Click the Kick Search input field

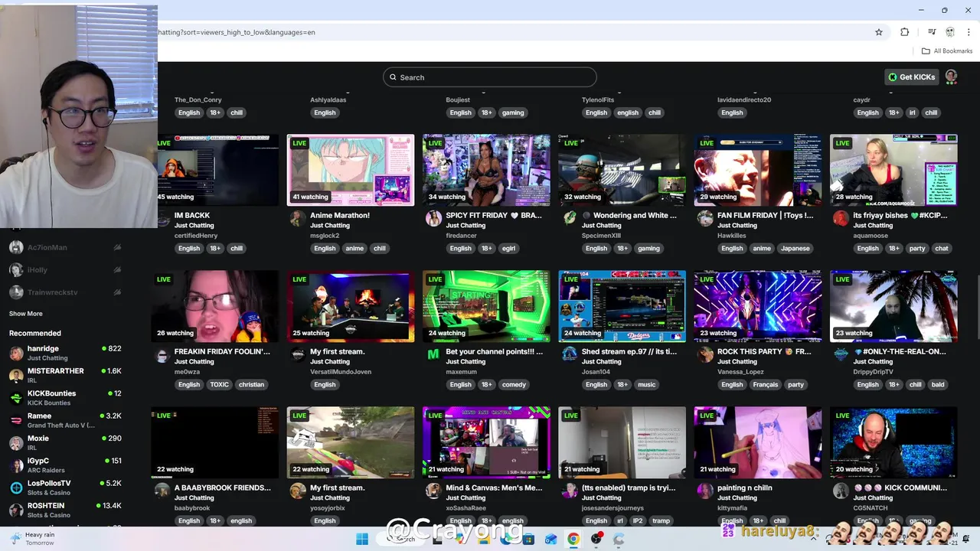[490, 77]
